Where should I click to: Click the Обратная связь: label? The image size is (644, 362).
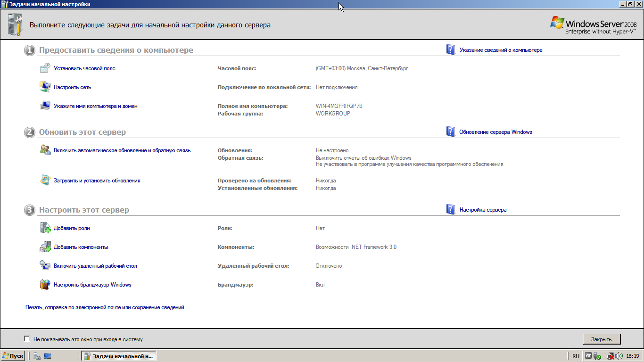[240, 158]
